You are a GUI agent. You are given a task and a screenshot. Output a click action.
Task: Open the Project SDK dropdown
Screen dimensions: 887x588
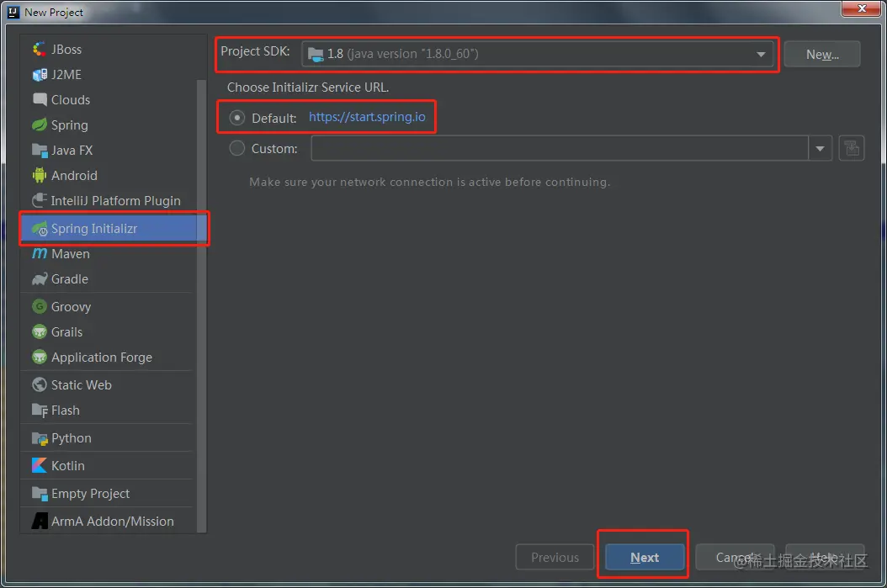538,54
